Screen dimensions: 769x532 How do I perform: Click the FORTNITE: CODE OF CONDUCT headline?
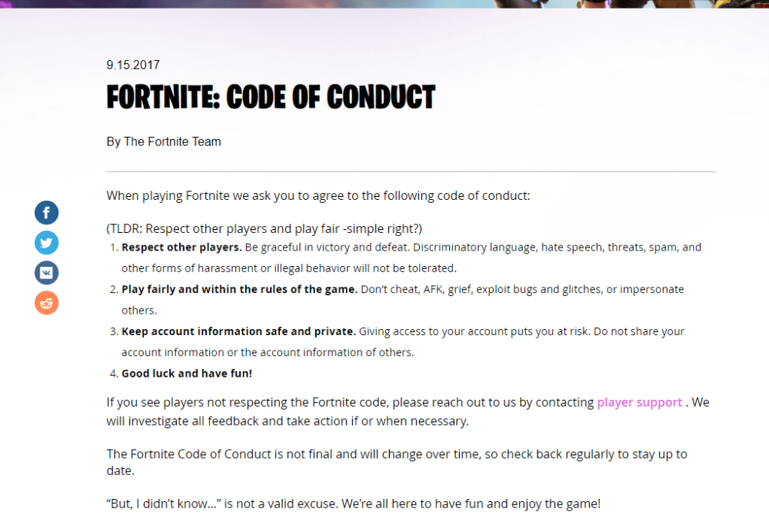coord(270,97)
